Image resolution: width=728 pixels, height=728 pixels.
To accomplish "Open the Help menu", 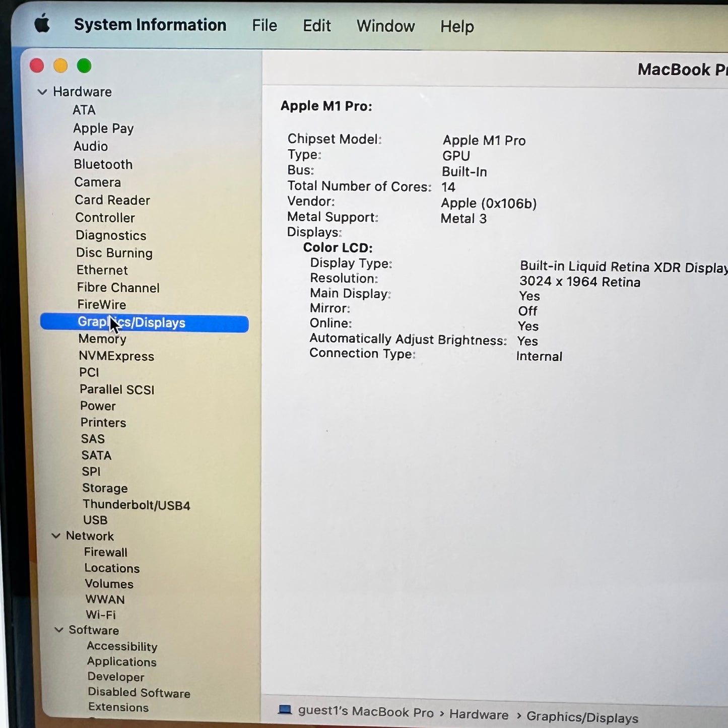I will [x=457, y=26].
